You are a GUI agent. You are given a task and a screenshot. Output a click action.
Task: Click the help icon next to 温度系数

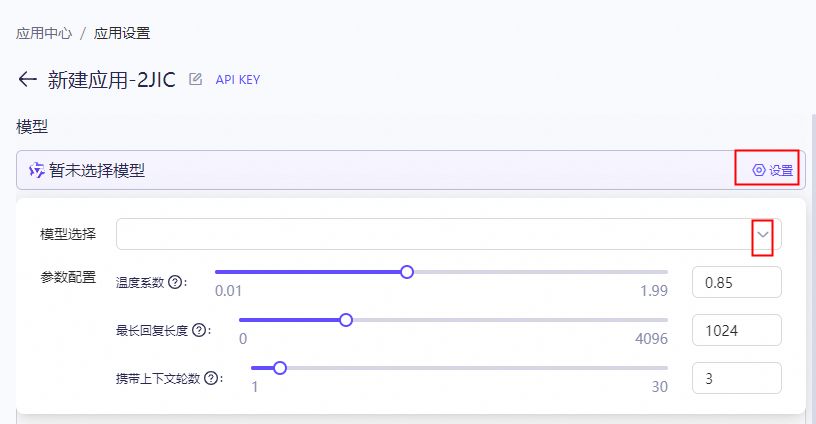[x=176, y=282]
